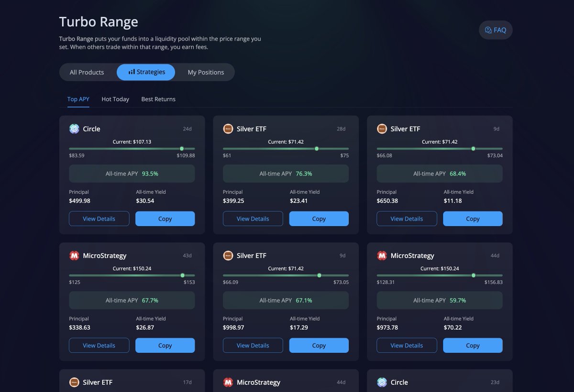View Details for Circle 93.5% APY strategy
The width and height of the screenshot is (574, 392).
click(x=99, y=218)
